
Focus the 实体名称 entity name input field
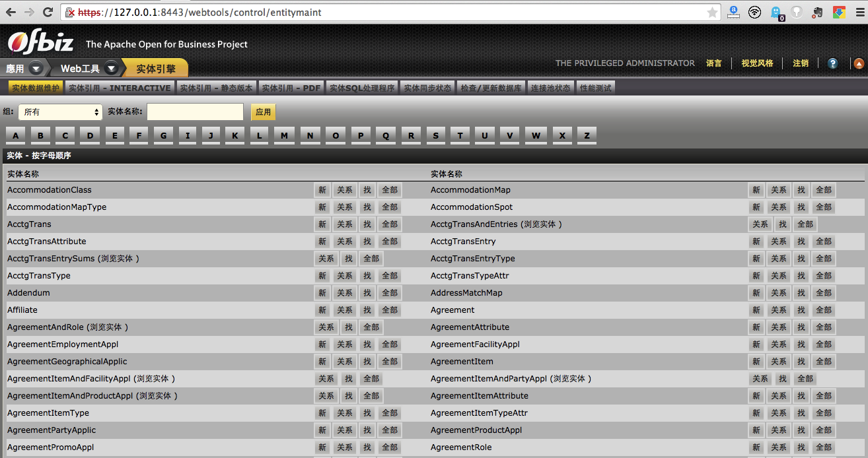point(195,112)
